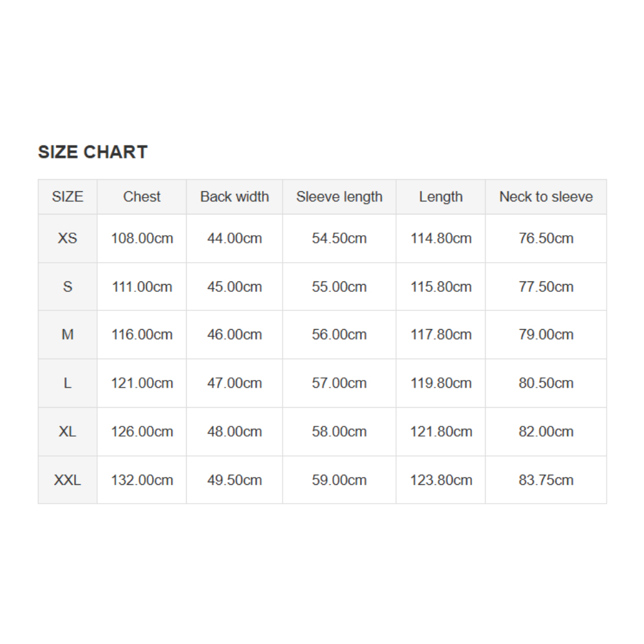Click the SIZE column header
The height and width of the screenshot is (644, 644).
coord(68,197)
